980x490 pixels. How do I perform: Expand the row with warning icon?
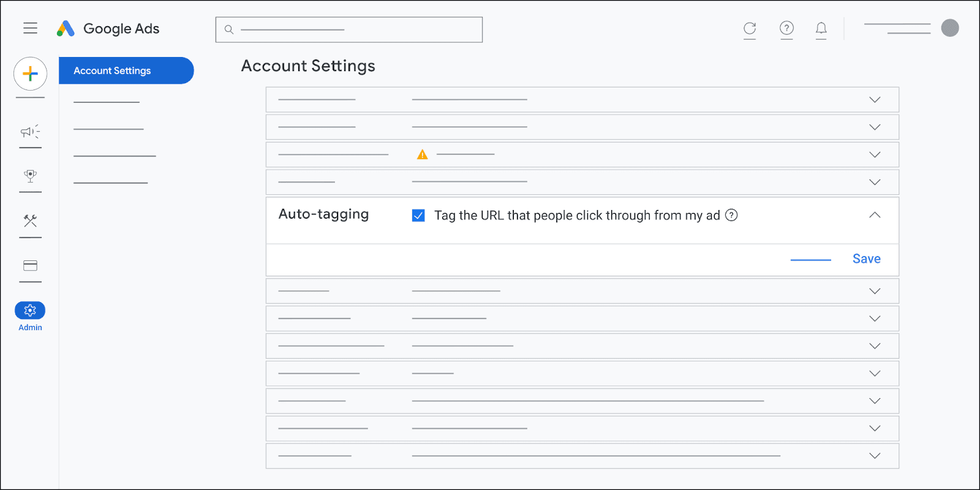(x=875, y=155)
